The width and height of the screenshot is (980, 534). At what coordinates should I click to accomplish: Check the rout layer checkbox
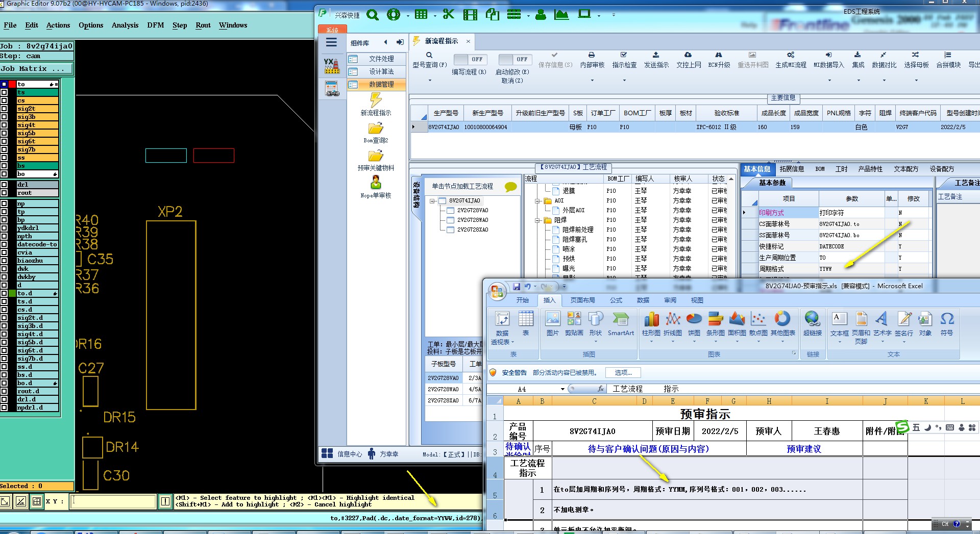pyautogui.click(x=4, y=193)
